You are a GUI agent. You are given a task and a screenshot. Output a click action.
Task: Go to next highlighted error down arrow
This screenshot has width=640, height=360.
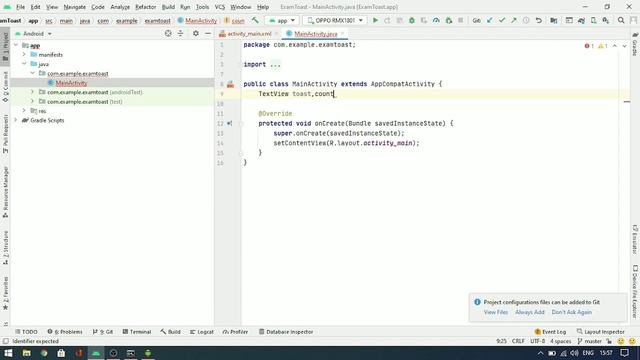[x=624, y=46]
